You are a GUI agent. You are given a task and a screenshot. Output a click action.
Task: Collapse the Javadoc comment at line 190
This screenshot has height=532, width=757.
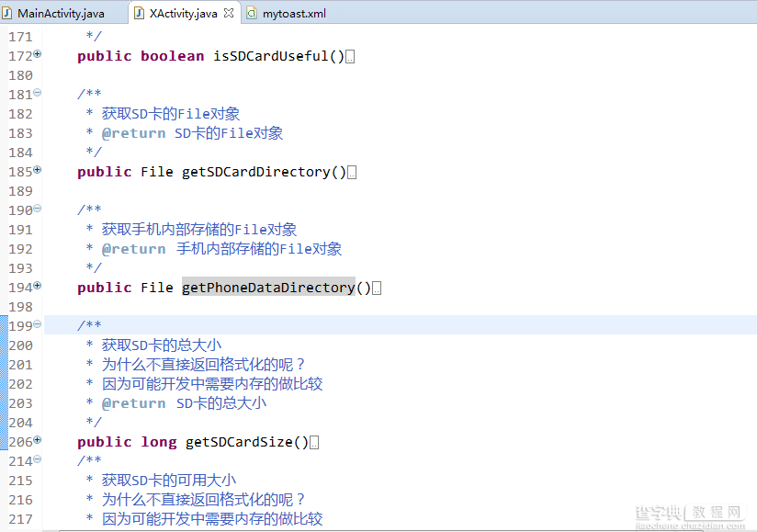[38, 209]
